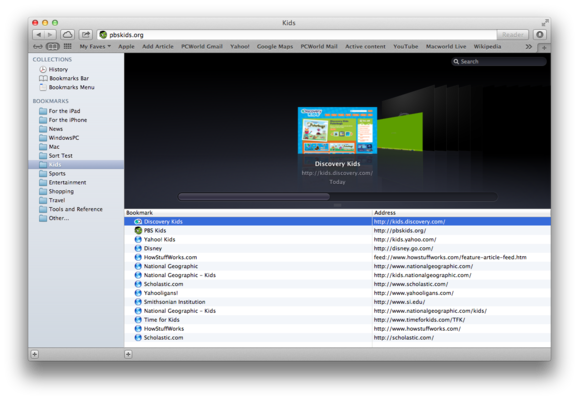Click the Bookmark column header

[248, 213]
